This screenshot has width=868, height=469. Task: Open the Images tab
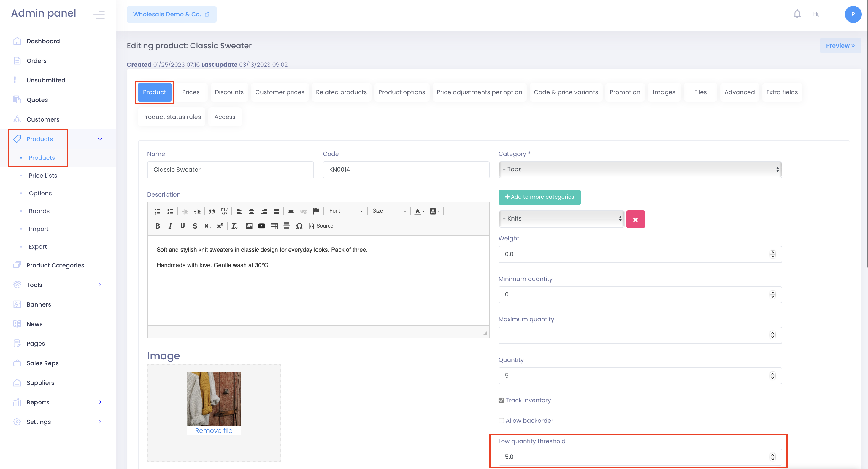coord(664,92)
